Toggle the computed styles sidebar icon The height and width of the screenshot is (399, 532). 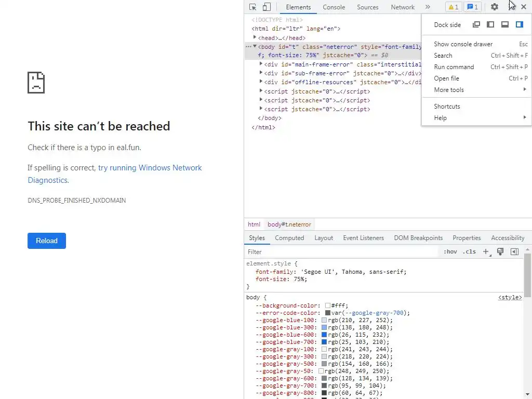pos(514,252)
